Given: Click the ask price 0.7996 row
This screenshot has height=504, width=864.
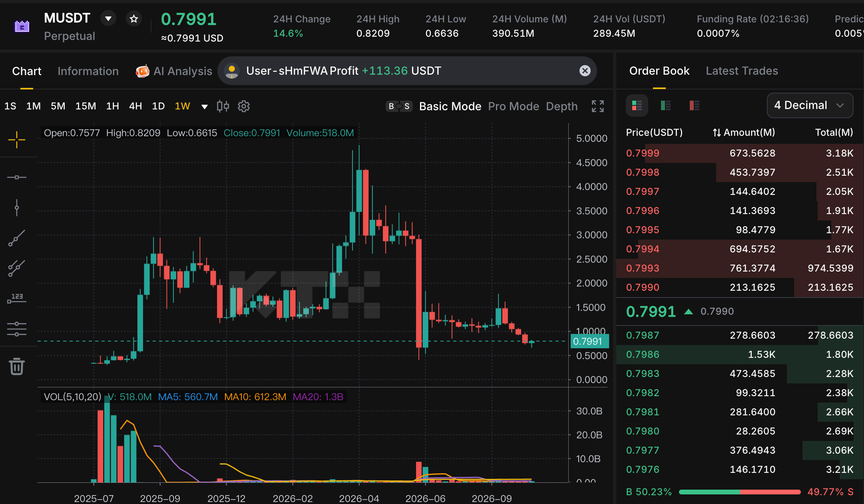Looking at the screenshot, I should click(x=740, y=210).
